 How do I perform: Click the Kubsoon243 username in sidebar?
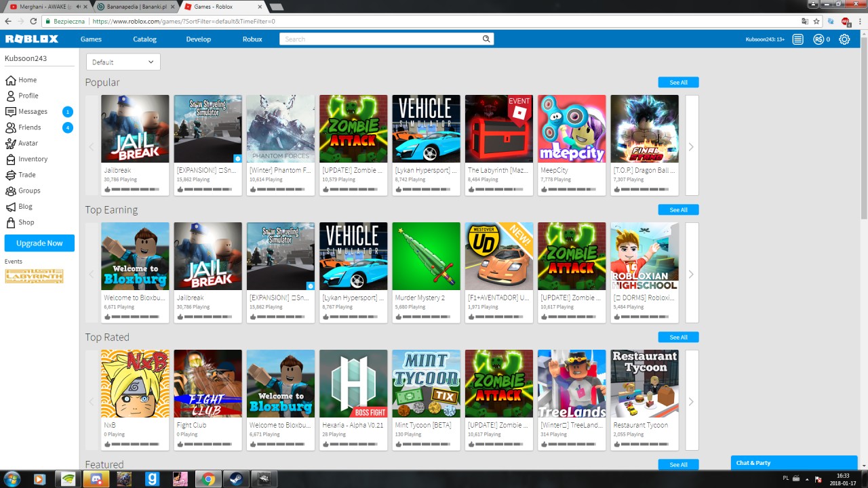click(26, 58)
